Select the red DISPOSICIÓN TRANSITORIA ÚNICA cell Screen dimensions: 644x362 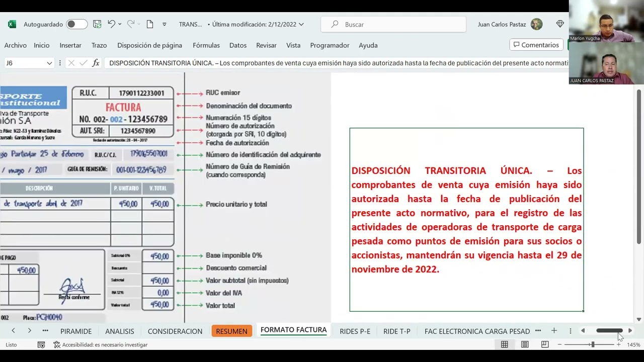tap(466, 220)
